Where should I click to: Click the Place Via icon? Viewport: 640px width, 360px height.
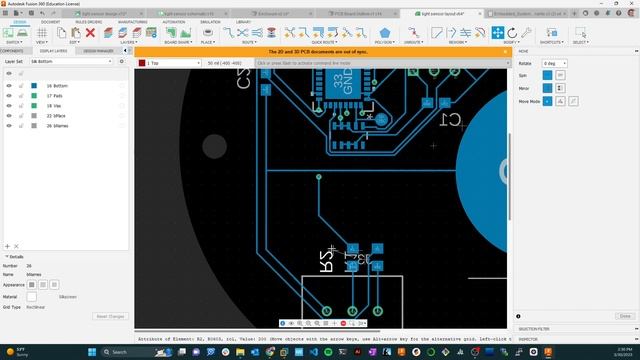(x=271, y=33)
